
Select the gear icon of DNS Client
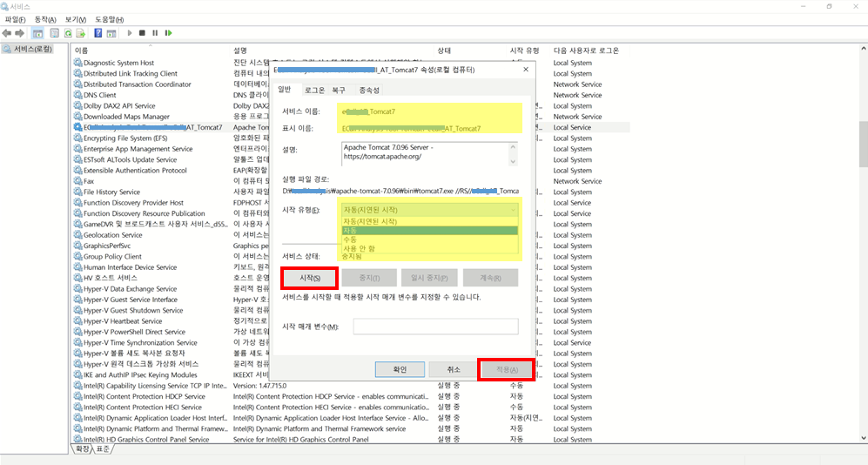coord(78,95)
